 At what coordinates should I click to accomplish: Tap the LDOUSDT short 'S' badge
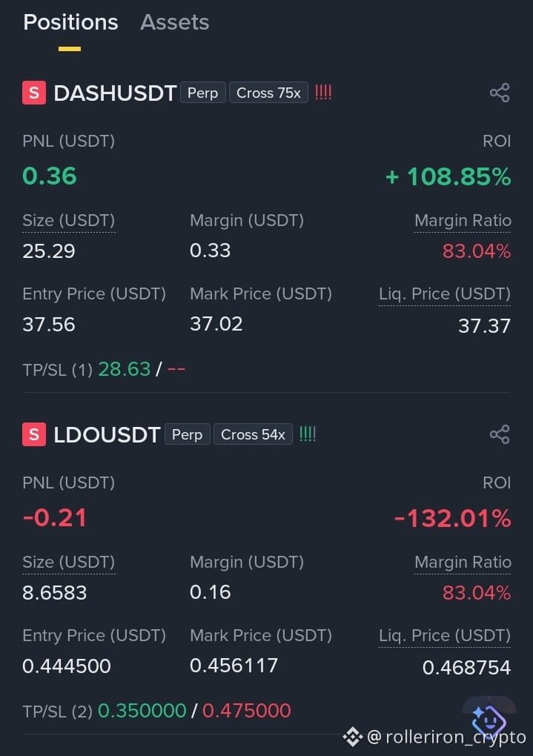pyautogui.click(x=34, y=434)
